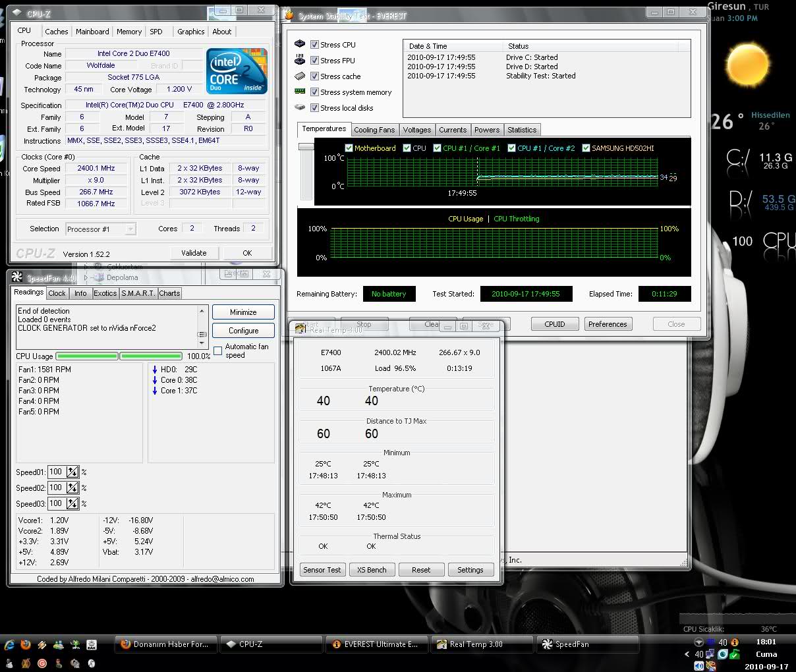Click OK button in CPU-Z
Viewport: 796px width, 672px height.
coord(247,253)
